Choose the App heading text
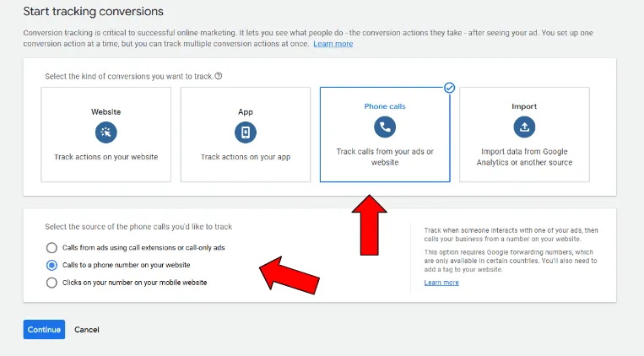Image resolution: width=644 pixels, height=356 pixels. (246, 111)
